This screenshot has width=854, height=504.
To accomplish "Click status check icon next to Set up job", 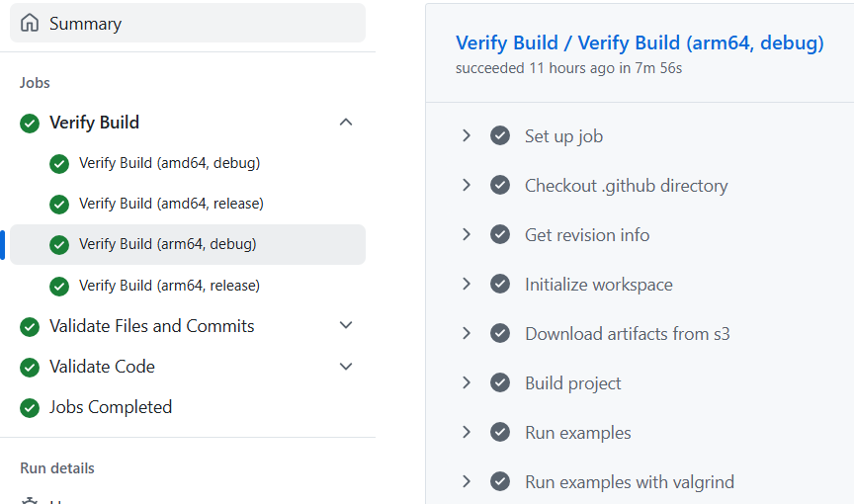I will 500,136.
